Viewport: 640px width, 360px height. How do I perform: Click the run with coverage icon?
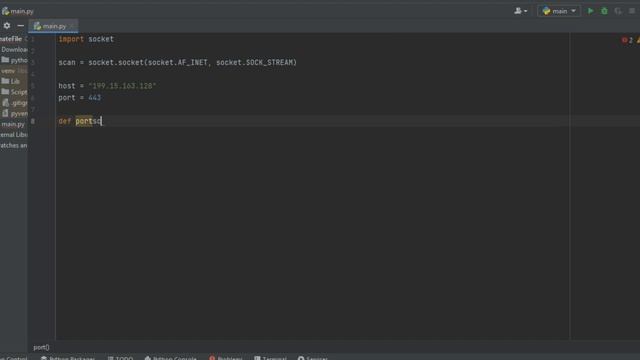[x=618, y=11]
